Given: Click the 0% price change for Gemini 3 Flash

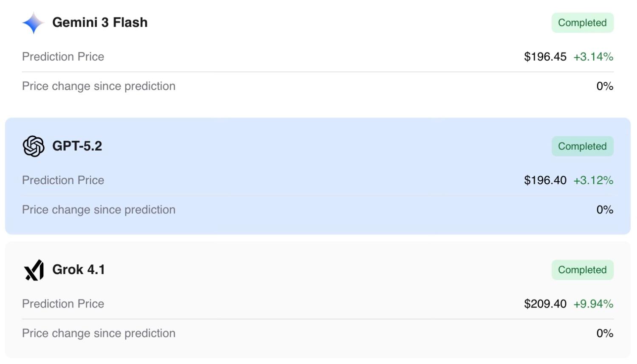Looking at the screenshot, I should (x=605, y=86).
